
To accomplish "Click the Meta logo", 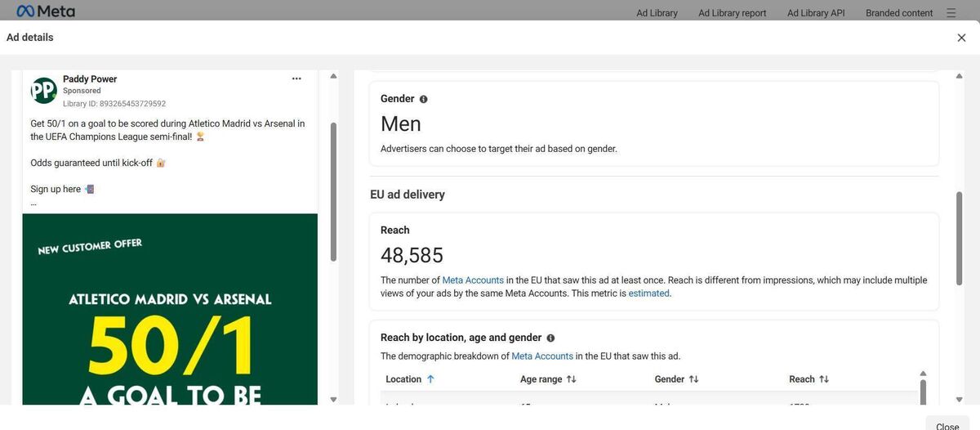I will (46, 11).
